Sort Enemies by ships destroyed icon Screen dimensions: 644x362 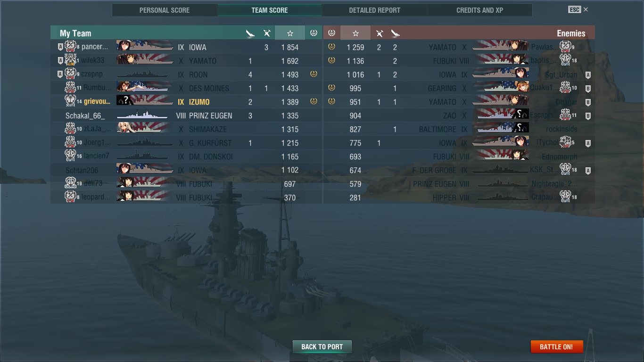click(x=395, y=33)
